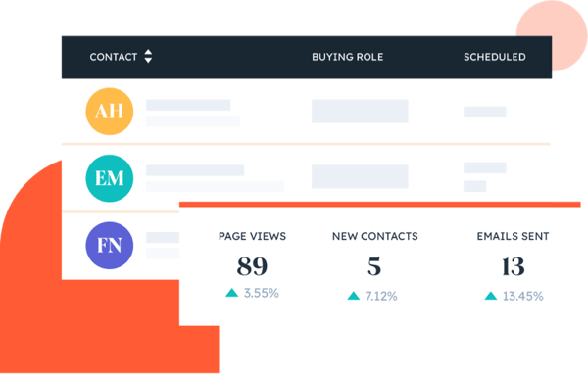Click the 7.12% new contacts change
Screen dimensions: 588x374
pyautogui.click(x=381, y=296)
